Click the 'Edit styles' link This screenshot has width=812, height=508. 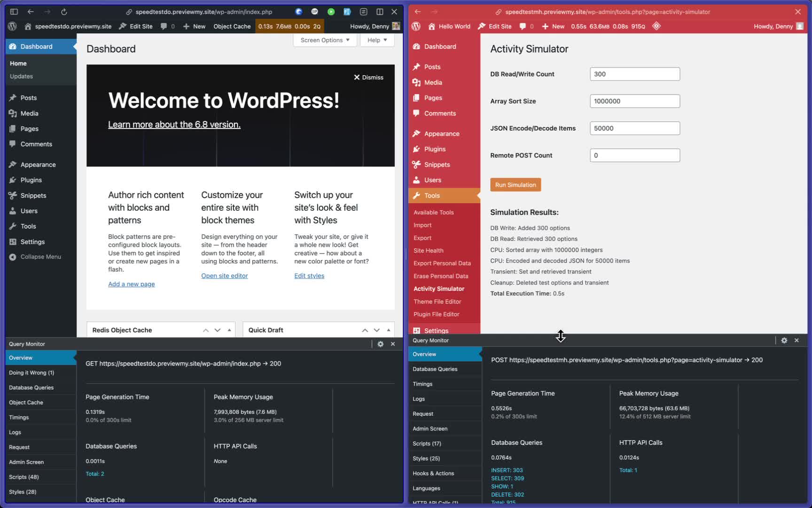tap(309, 276)
